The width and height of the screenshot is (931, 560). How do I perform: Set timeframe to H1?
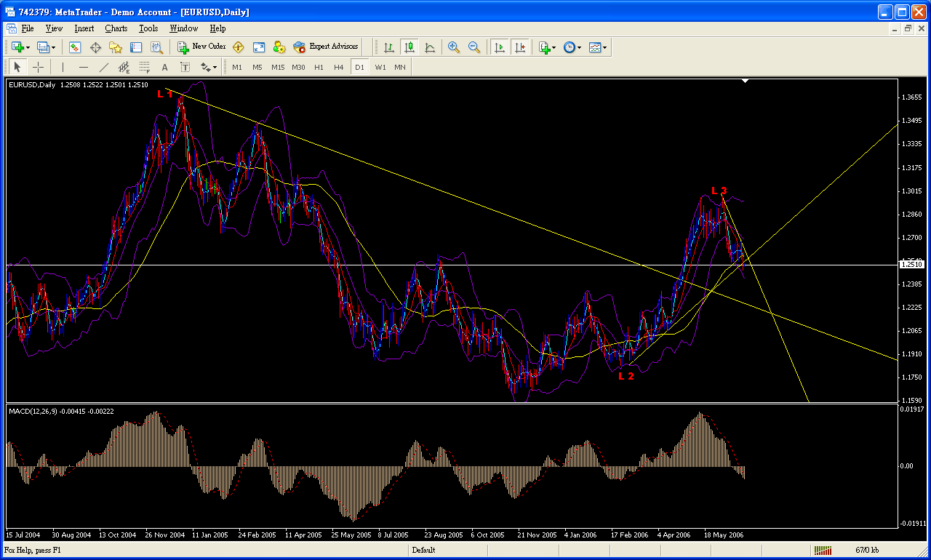coord(319,67)
